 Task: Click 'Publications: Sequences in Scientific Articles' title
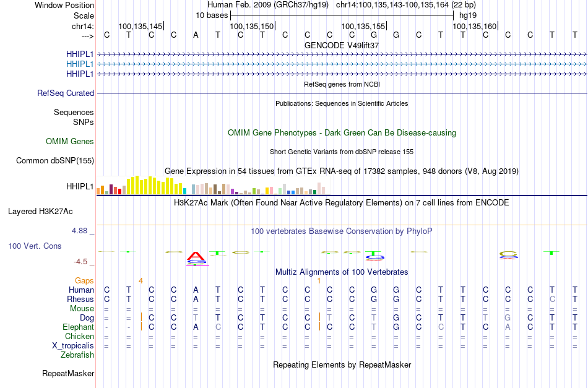[x=342, y=103]
